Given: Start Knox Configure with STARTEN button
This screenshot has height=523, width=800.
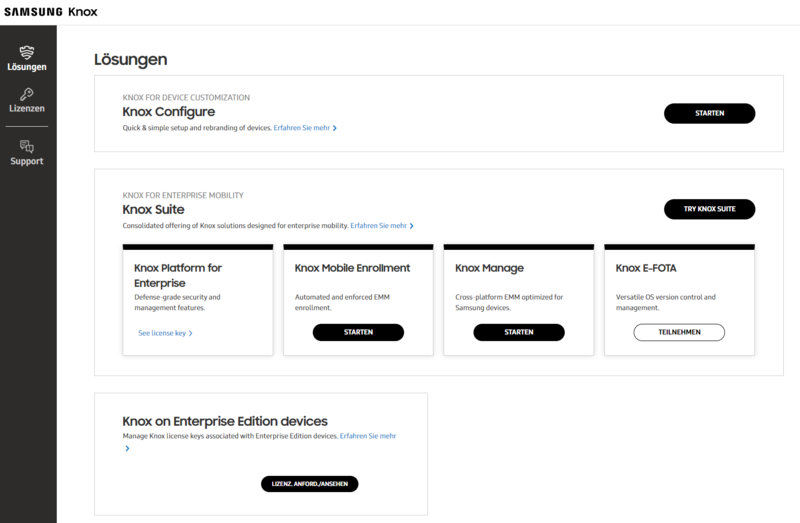Looking at the screenshot, I should [709, 113].
